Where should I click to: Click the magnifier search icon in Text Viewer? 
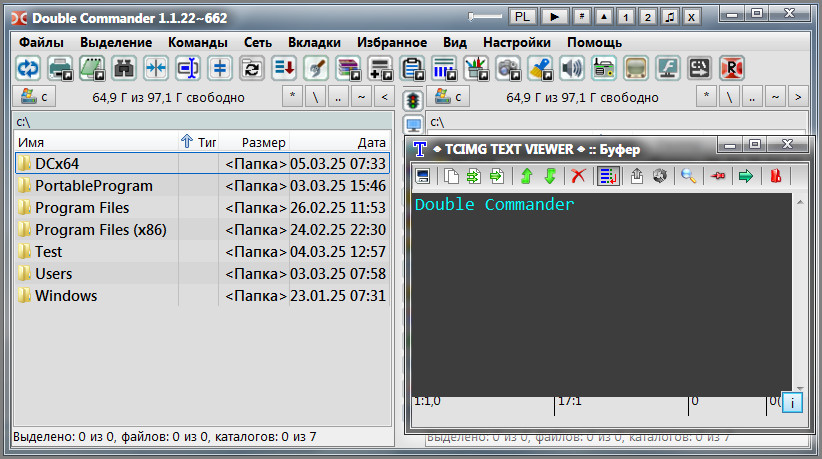click(688, 176)
